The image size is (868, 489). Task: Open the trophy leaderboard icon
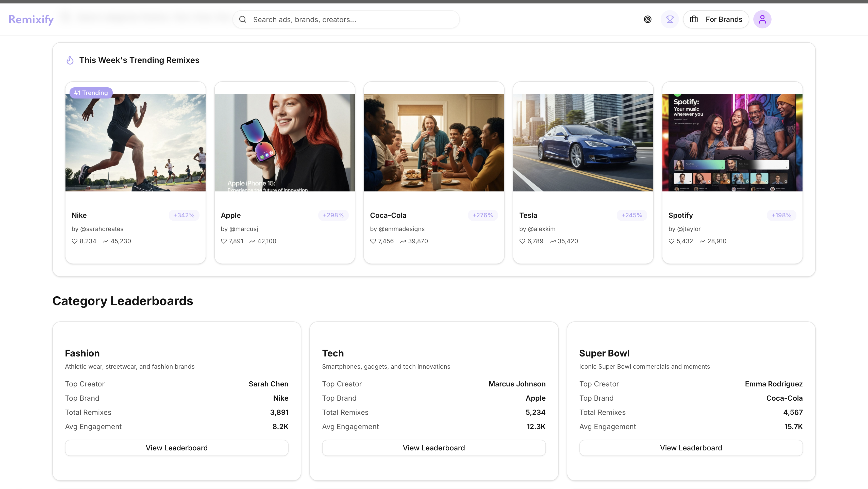coord(670,19)
